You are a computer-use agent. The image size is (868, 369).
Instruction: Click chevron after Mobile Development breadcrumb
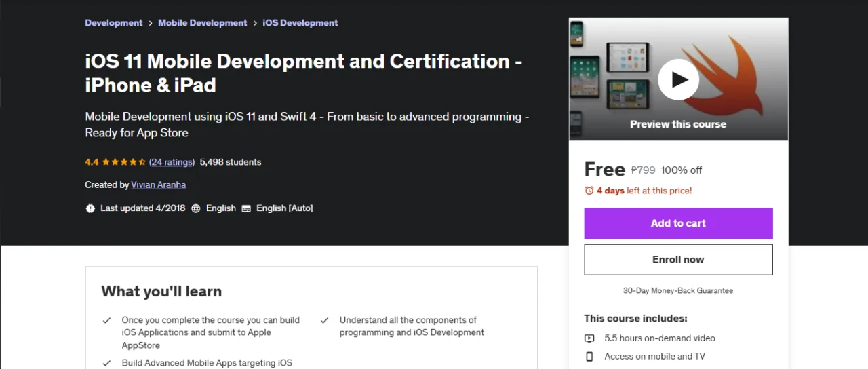pyautogui.click(x=255, y=23)
